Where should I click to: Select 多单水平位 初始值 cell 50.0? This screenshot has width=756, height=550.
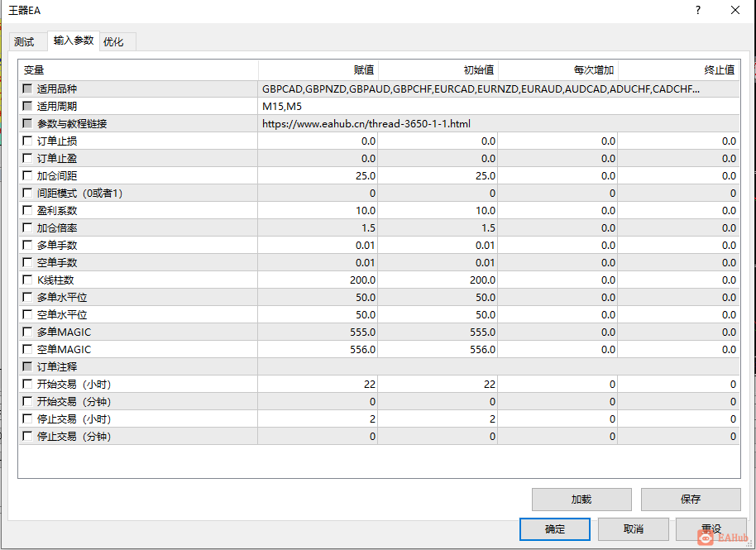[438, 297]
